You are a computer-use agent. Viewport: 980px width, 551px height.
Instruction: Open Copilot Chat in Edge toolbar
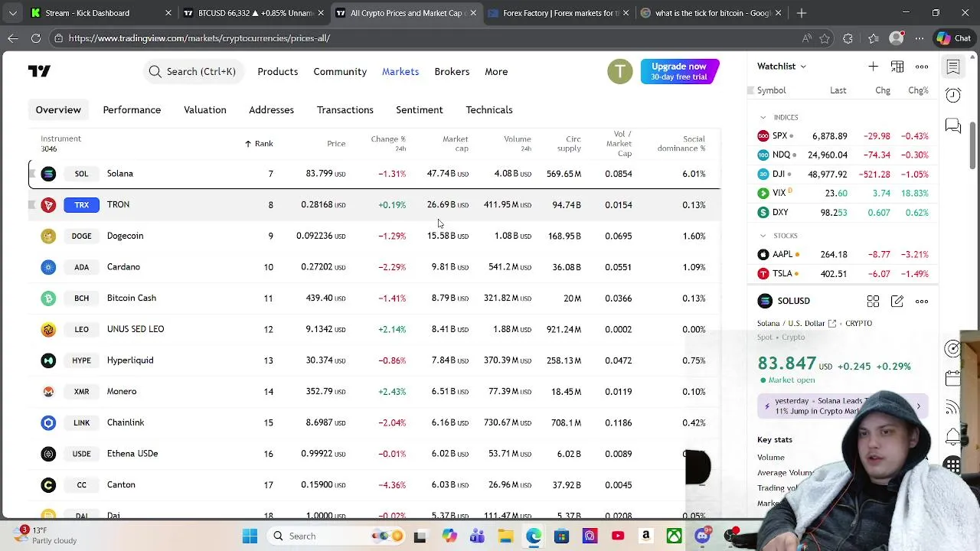point(953,38)
